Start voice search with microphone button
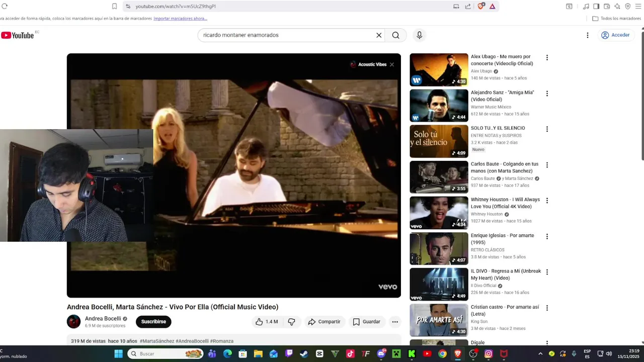 [x=419, y=35]
